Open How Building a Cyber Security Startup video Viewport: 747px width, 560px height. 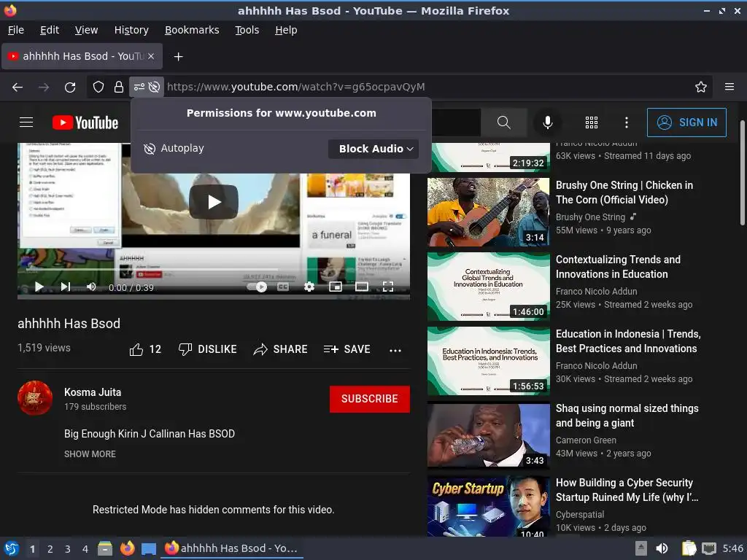point(627,490)
